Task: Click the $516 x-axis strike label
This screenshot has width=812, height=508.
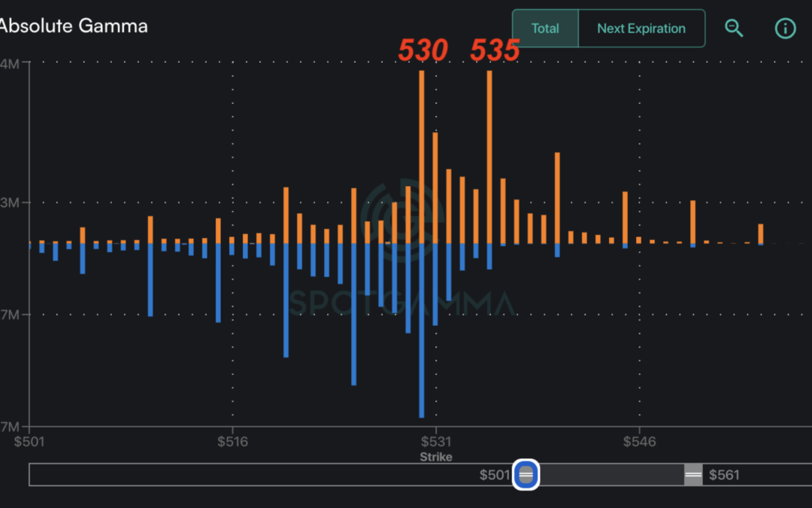Action: point(233,442)
